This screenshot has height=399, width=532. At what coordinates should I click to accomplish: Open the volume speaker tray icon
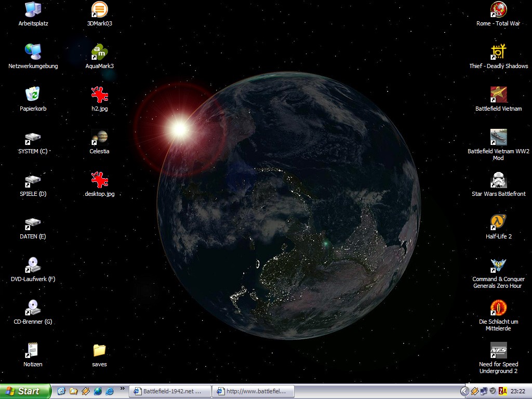click(493, 391)
